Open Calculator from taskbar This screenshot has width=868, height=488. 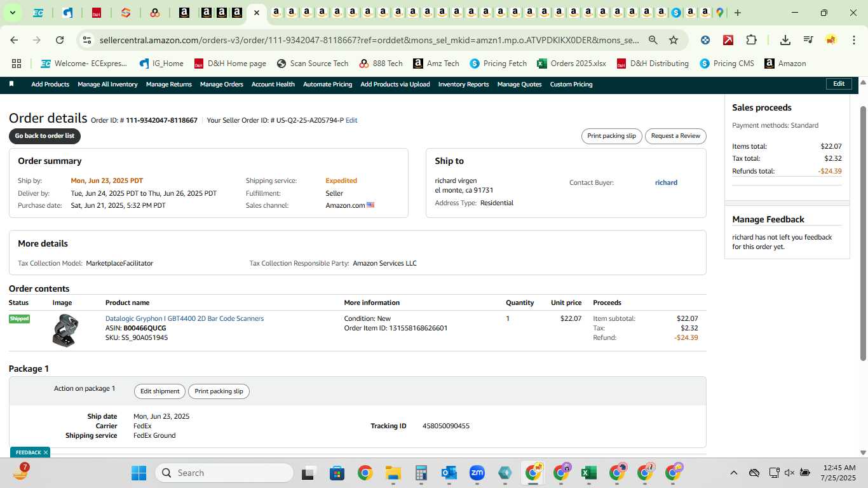tap(421, 473)
